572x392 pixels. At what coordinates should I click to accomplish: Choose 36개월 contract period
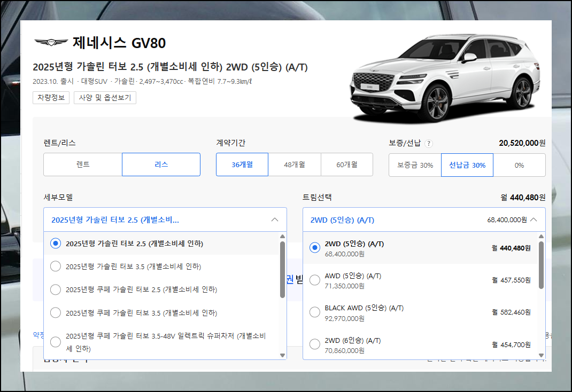242,164
